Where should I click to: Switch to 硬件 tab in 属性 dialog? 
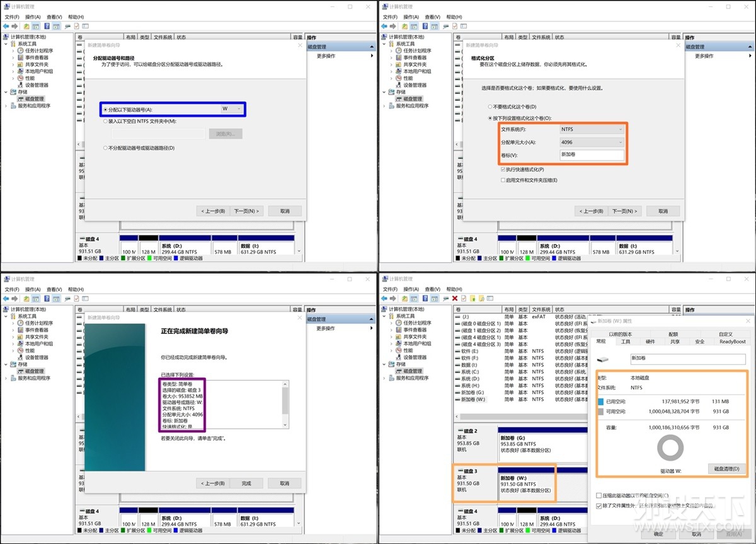[650, 342]
